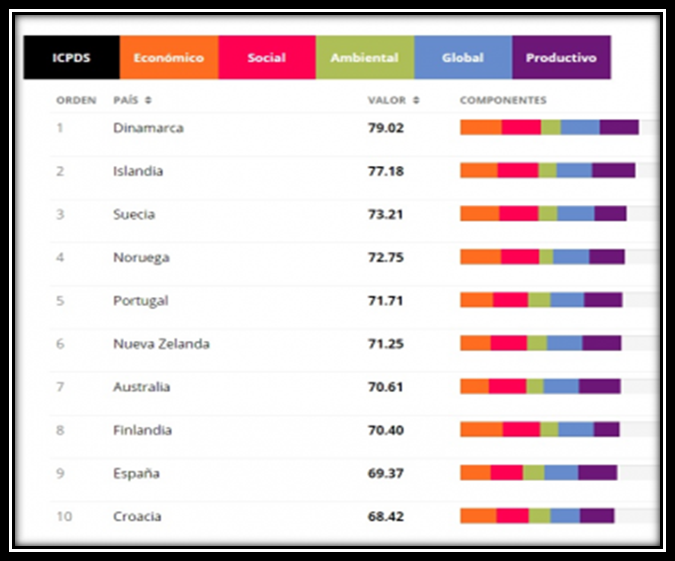Click the purple segment of Islandia's bar
The height and width of the screenshot is (561, 675).
click(x=613, y=170)
